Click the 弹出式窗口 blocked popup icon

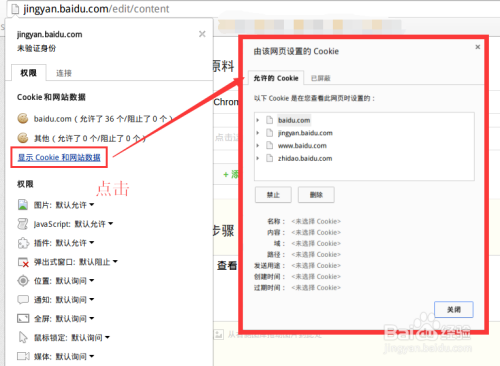pyautogui.click(x=23, y=262)
